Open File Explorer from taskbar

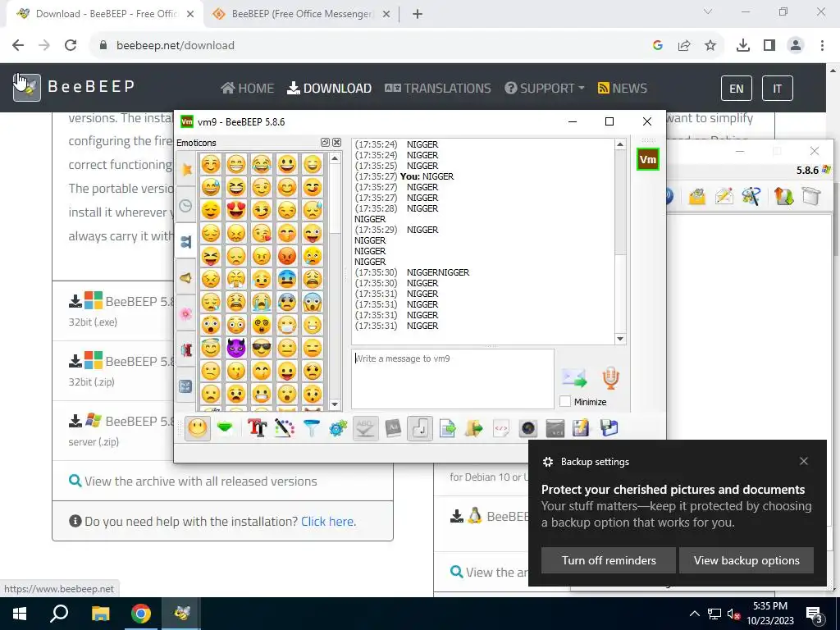[100, 614]
